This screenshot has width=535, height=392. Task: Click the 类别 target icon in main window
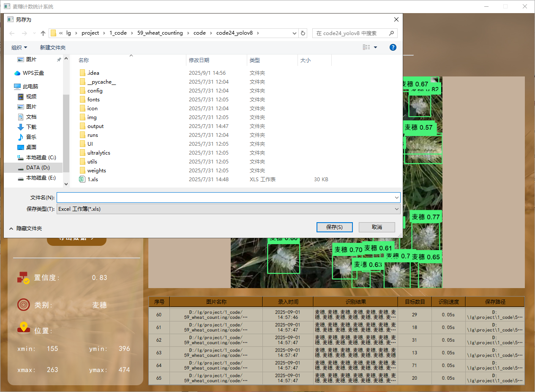pos(23,305)
